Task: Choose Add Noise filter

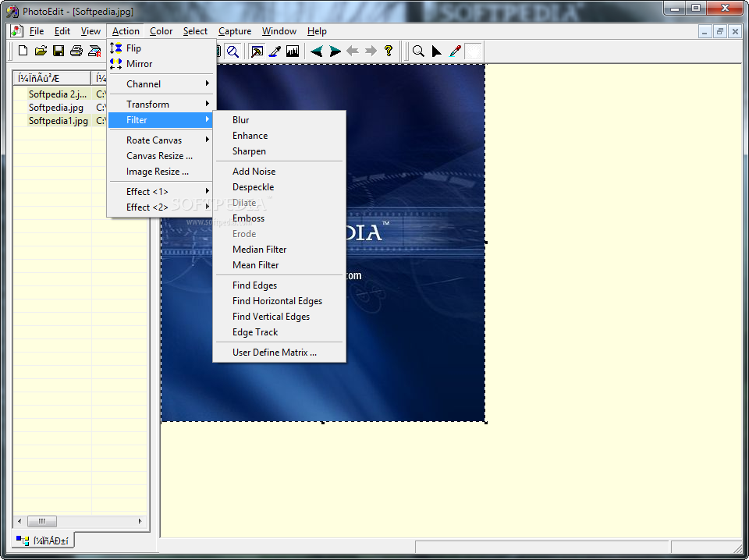Action: [279, 172]
